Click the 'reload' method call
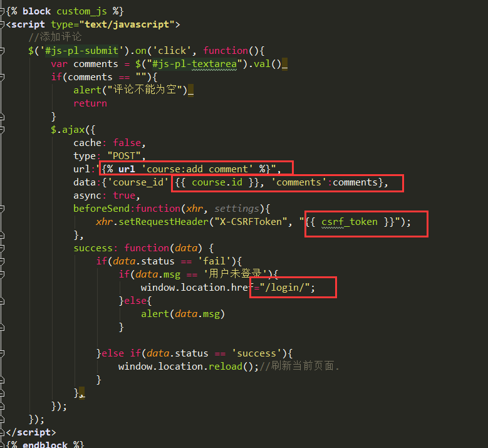Viewport: 488px width, 448px height. tap(226, 367)
